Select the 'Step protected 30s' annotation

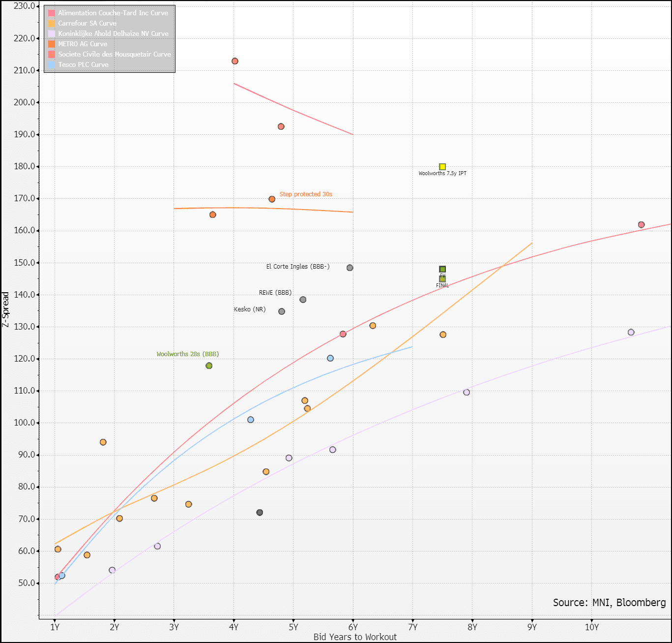coord(306,194)
